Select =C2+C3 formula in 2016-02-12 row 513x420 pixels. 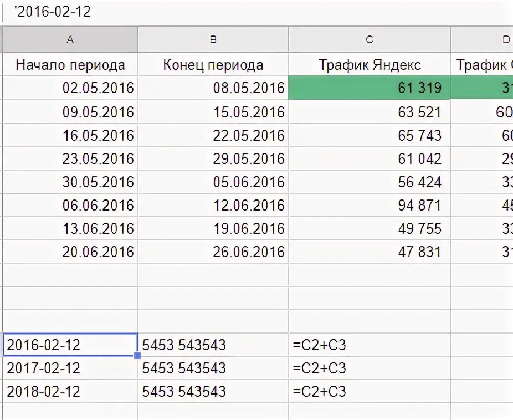[370, 345]
